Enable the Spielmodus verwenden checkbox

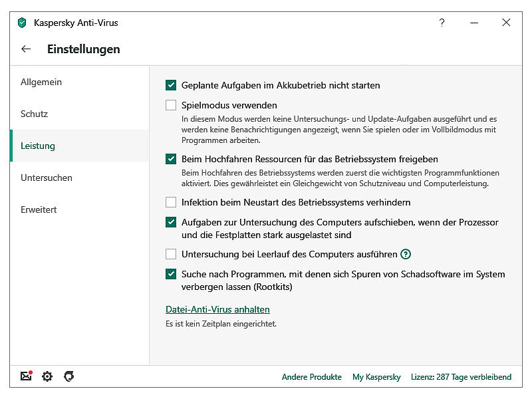pos(171,105)
